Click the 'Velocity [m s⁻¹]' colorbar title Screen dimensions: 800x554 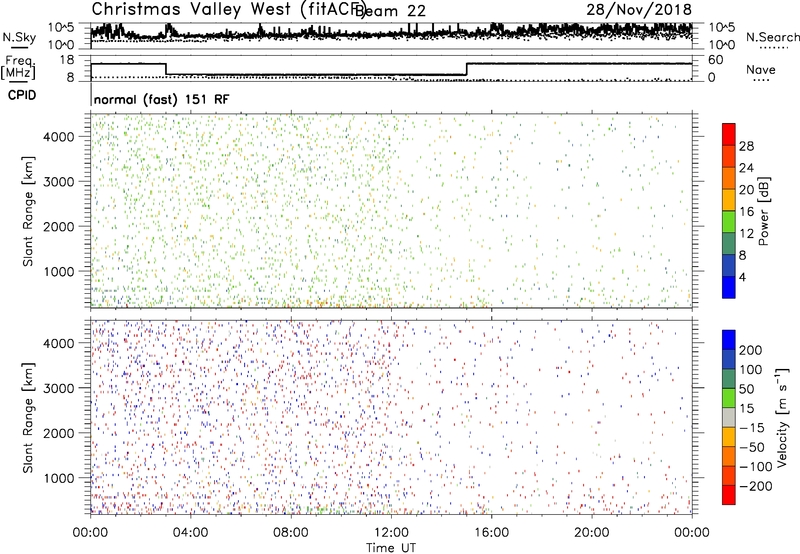[x=781, y=418]
